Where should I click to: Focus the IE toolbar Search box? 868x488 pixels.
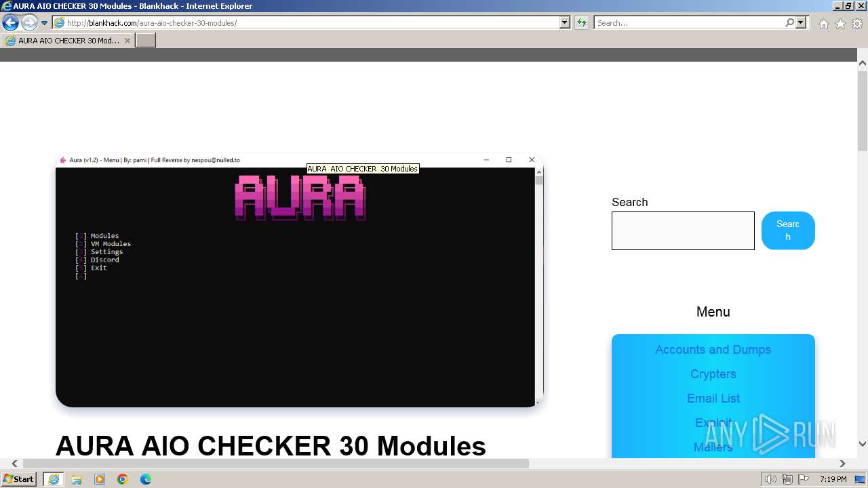click(x=688, y=23)
